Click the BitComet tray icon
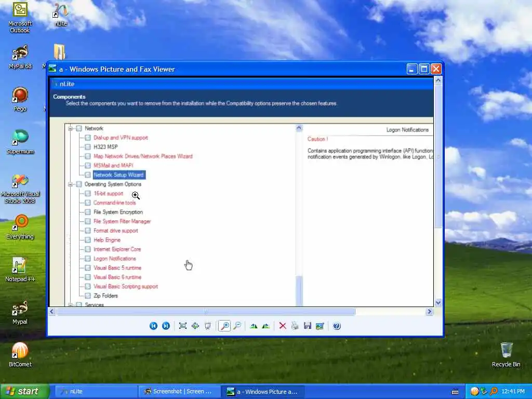This screenshot has height=399, width=532. [474, 392]
